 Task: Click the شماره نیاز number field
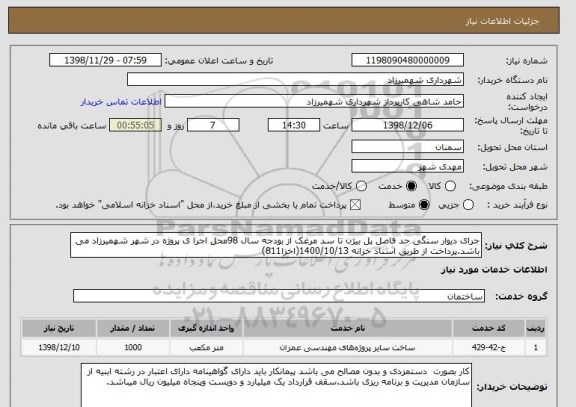tap(407, 60)
